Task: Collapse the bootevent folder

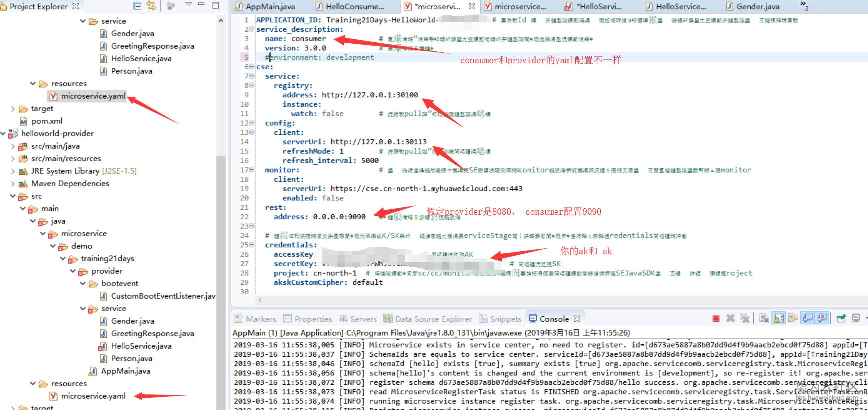Action: coord(83,284)
